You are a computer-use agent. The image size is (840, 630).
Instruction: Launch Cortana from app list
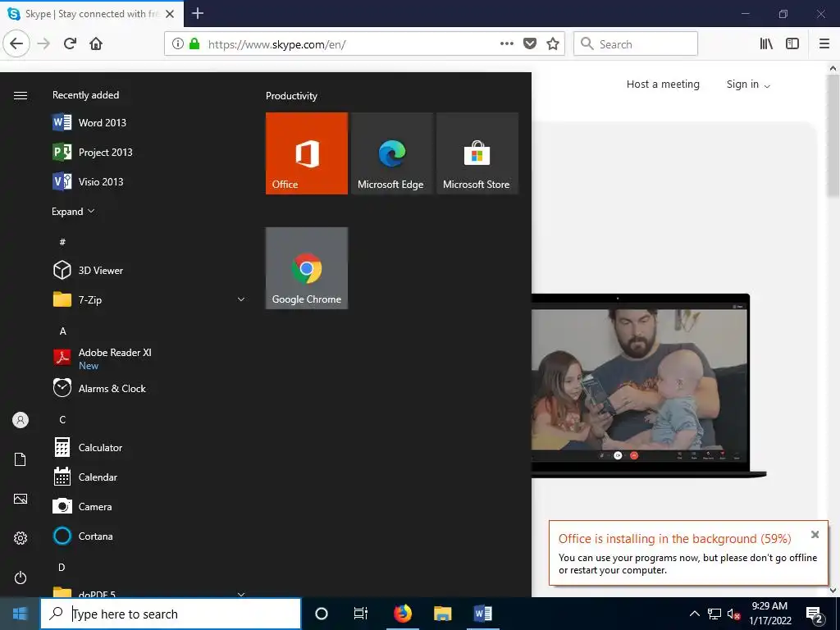[x=95, y=536]
